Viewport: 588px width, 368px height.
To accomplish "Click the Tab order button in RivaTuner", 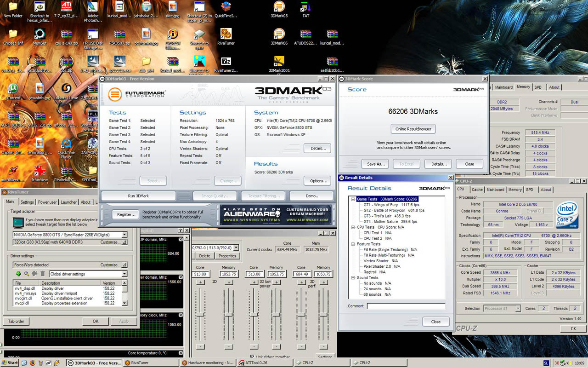I will pyautogui.click(x=16, y=321).
